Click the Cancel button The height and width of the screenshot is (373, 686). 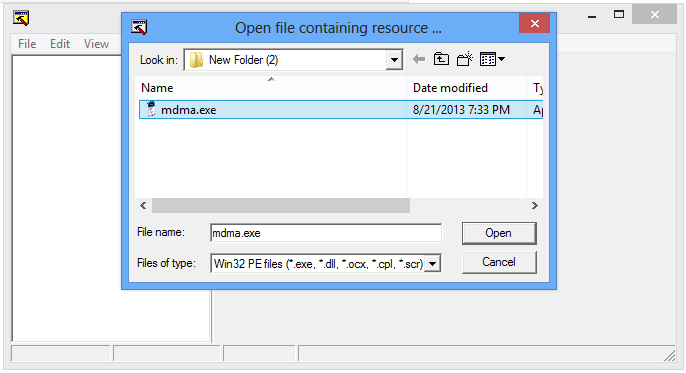coord(499,262)
